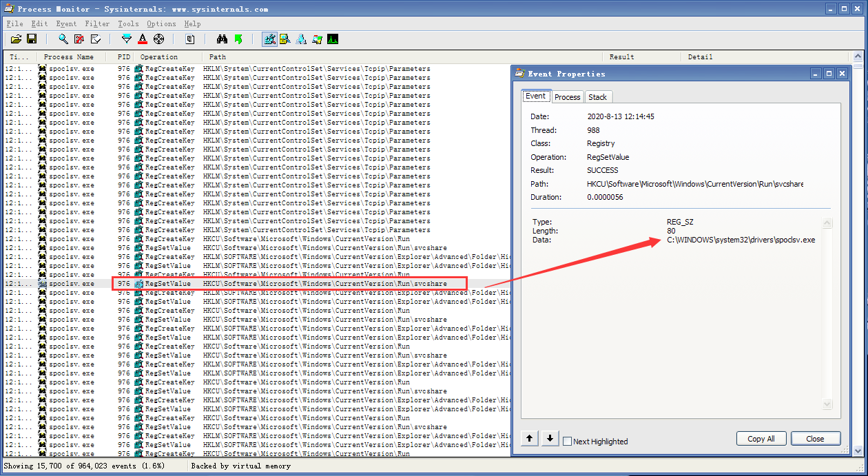Image resolution: width=868 pixels, height=476 pixels.
Task: Open the Tools menu
Action: coord(128,23)
